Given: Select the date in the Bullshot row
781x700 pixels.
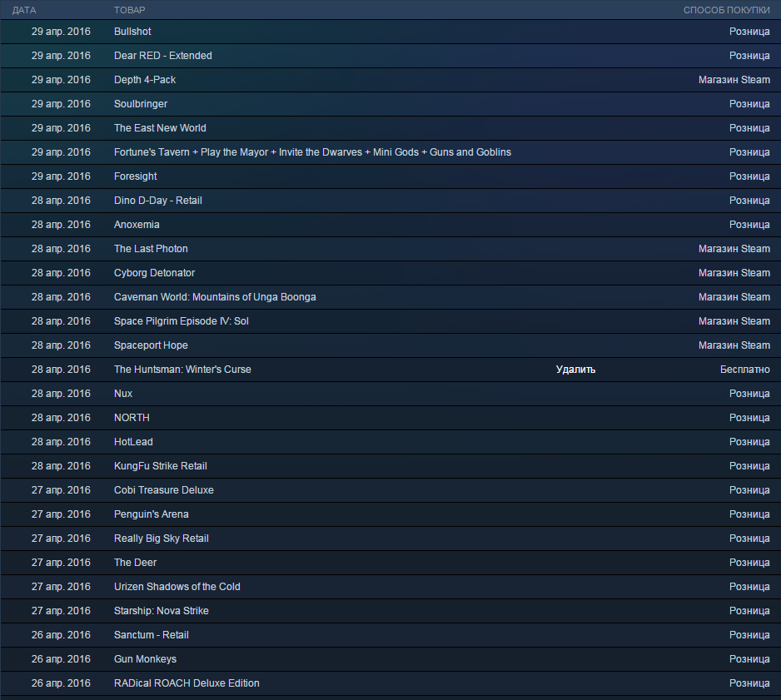Looking at the screenshot, I should (x=61, y=32).
